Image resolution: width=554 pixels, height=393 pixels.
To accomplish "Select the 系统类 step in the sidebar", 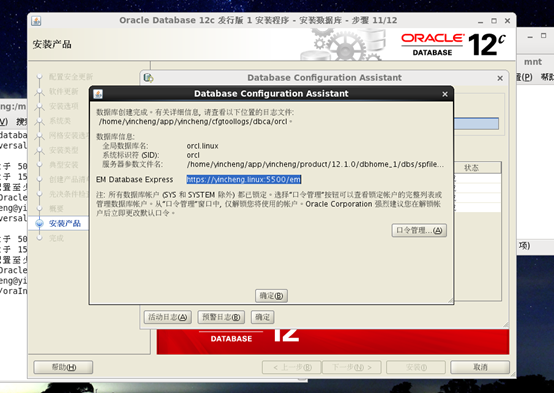I will pos(60,121).
